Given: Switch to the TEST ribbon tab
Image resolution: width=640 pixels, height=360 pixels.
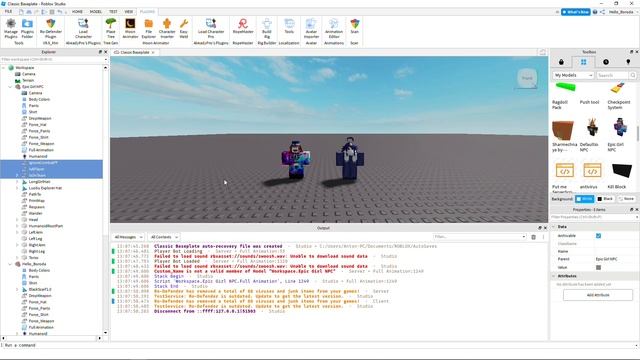Looking at the screenshot, I should click(x=113, y=11).
